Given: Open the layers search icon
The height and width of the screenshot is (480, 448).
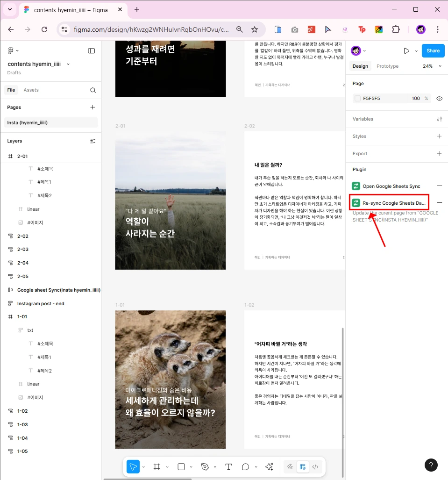Looking at the screenshot, I should coord(93,90).
